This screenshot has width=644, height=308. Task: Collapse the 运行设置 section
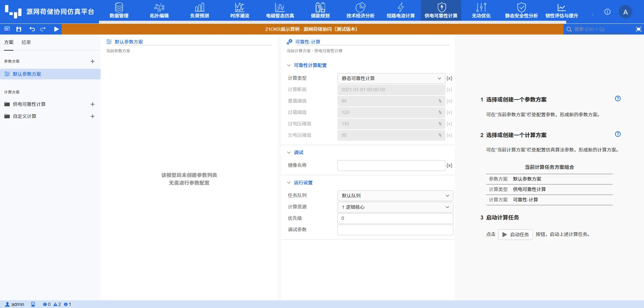tap(289, 183)
